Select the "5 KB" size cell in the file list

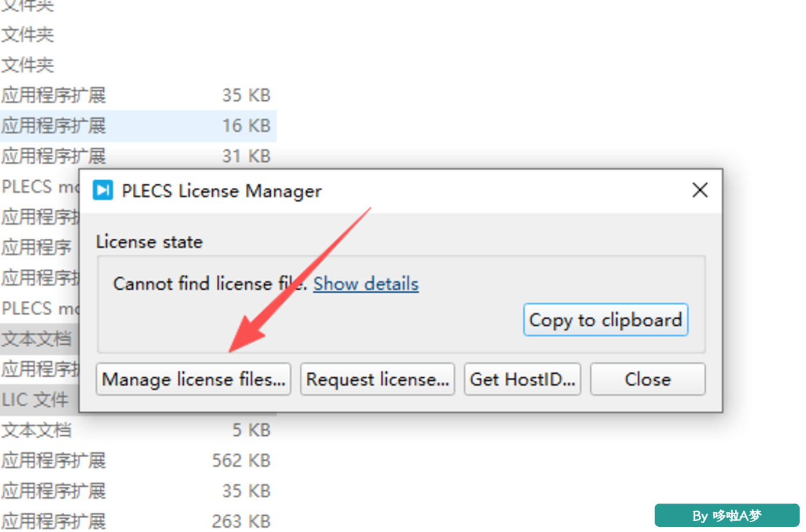(252, 430)
